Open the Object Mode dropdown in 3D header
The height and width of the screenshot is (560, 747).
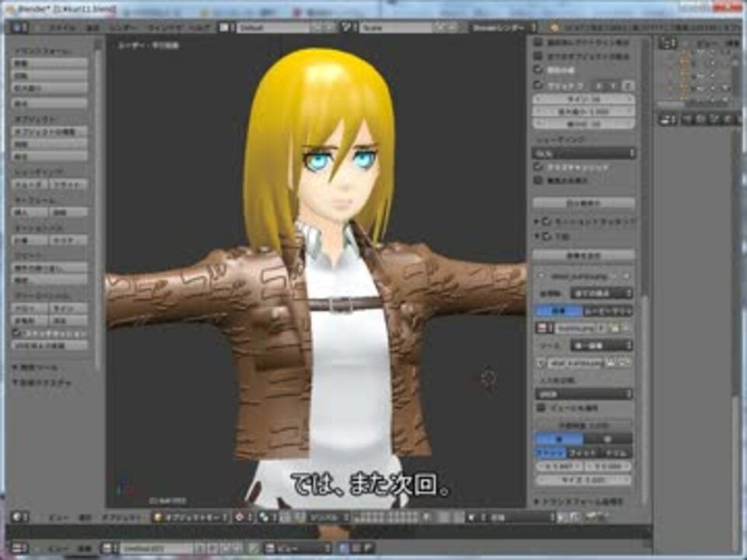(x=190, y=517)
